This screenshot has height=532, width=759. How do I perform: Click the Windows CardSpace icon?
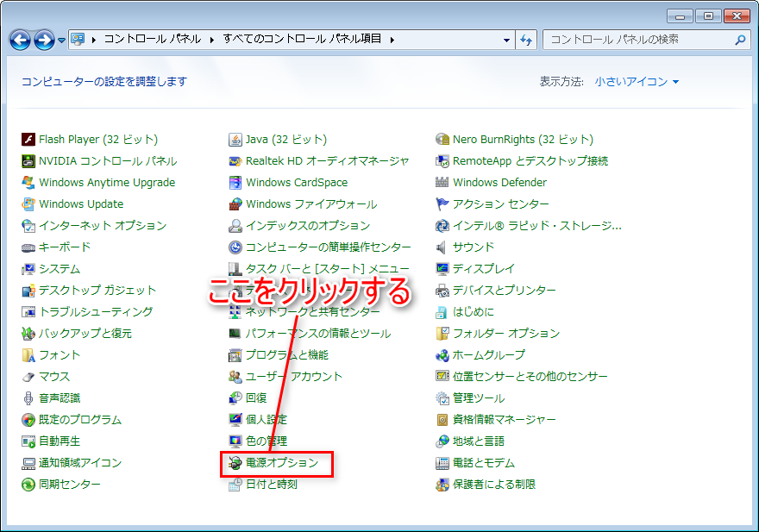235,183
